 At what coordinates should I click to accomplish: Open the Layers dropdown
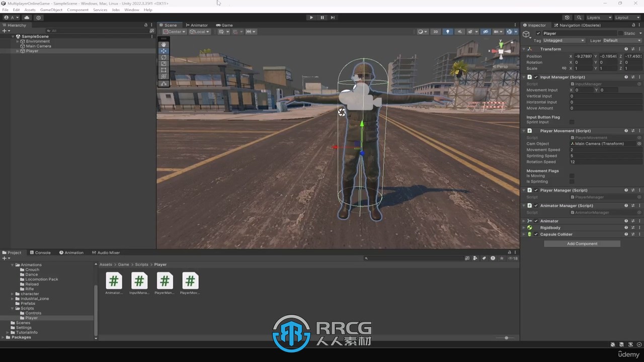click(599, 18)
